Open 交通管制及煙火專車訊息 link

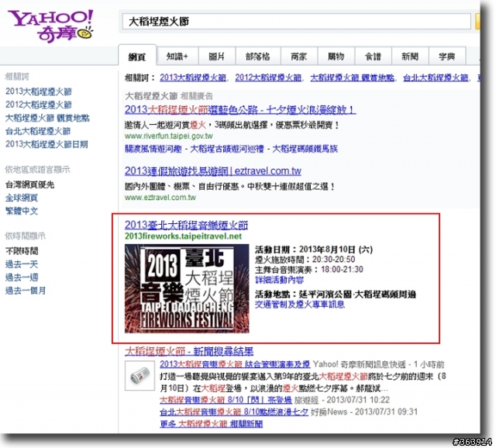point(300,305)
